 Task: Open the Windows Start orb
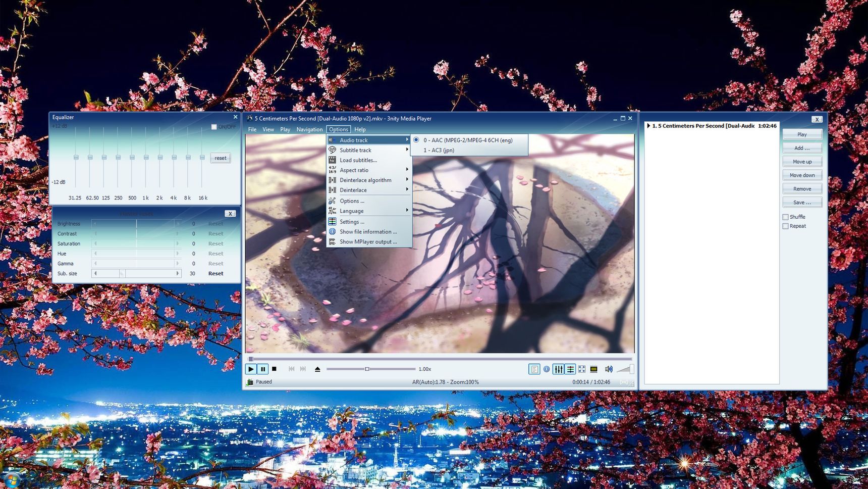point(11,480)
